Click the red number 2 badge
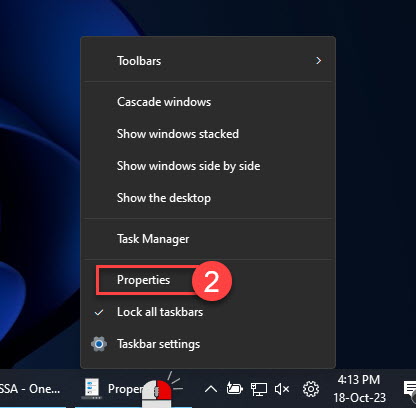 click(212, 281)
